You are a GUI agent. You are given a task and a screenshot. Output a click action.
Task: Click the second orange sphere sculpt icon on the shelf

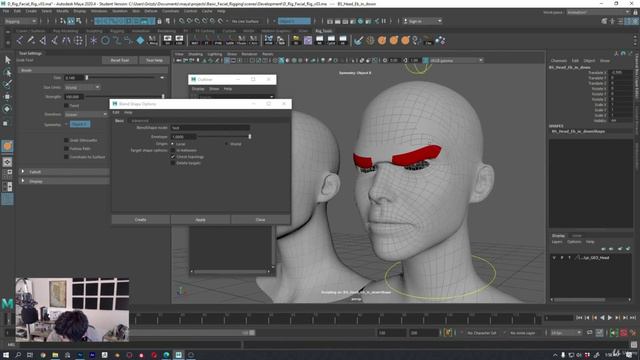pyautogui.click(x=393, y=40)
